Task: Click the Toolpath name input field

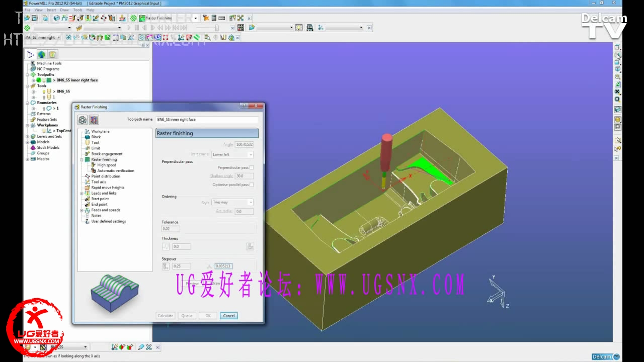Action: click(x=207, y=120)
